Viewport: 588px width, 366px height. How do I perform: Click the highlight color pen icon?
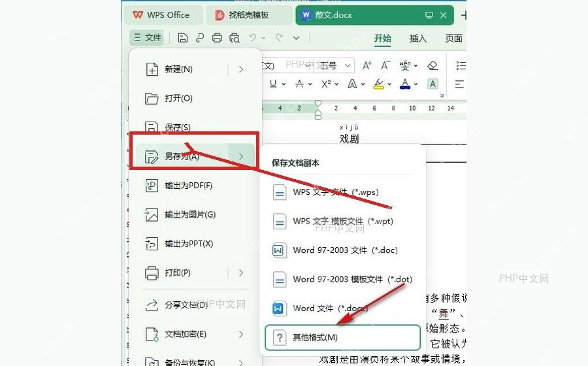[x=379, y=84]
